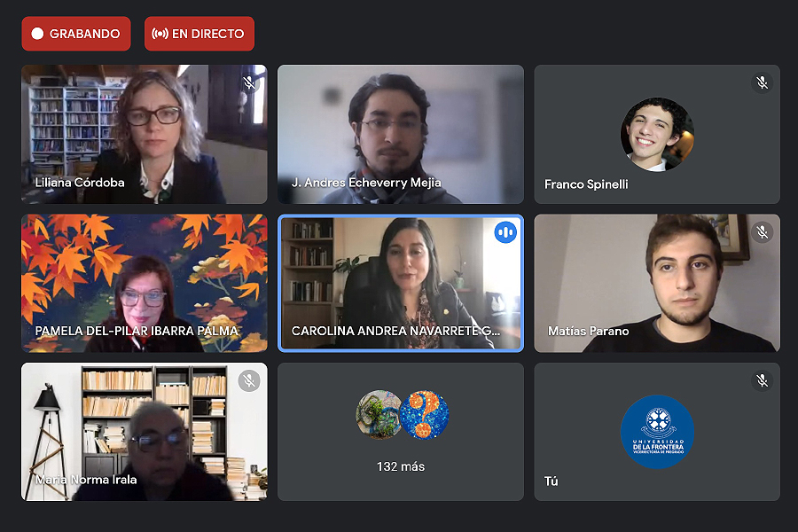Click the EN DIRECTO live indicator
Image resolution: width=798 pixels, height=532 pixels.
click(199, 34)
